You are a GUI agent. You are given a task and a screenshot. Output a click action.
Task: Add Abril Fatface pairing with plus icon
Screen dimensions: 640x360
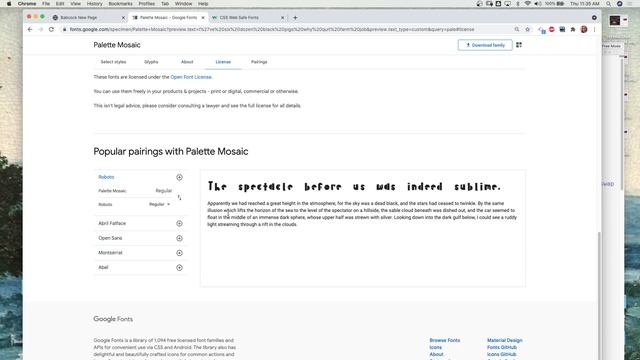[179, 223]
